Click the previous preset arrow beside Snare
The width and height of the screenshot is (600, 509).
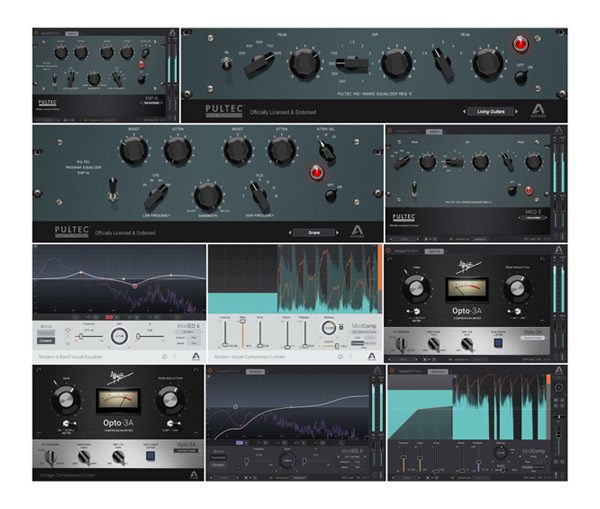[290, 233]
